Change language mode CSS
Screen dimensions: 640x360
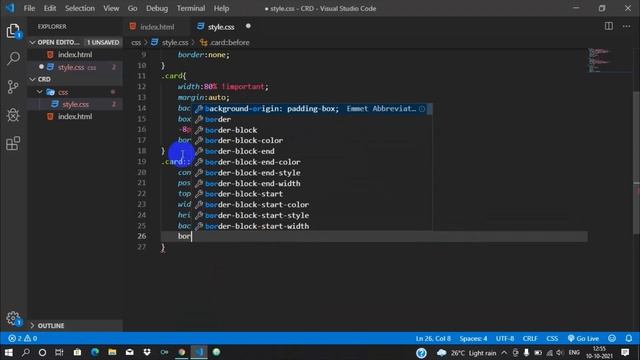552,338
